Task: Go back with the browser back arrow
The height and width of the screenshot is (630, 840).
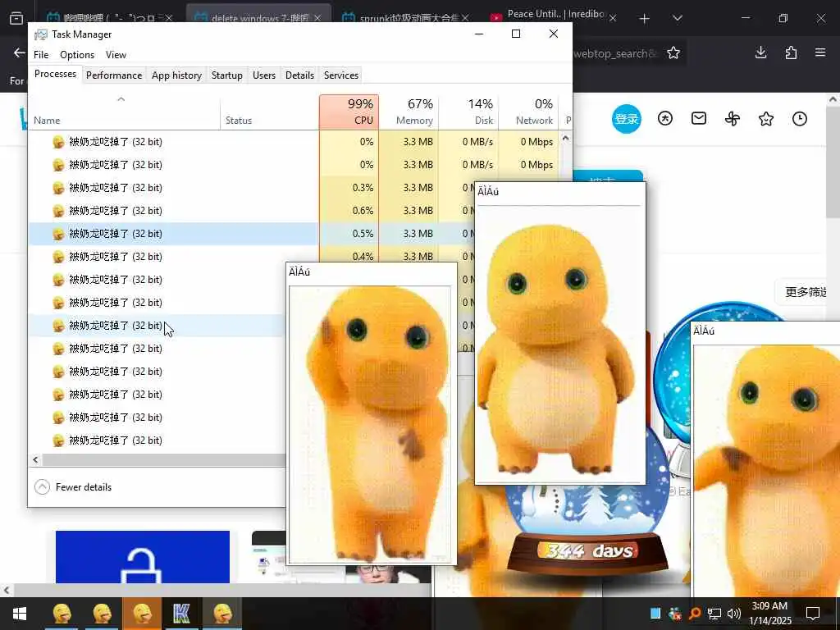Action: [x=20, y=52]
